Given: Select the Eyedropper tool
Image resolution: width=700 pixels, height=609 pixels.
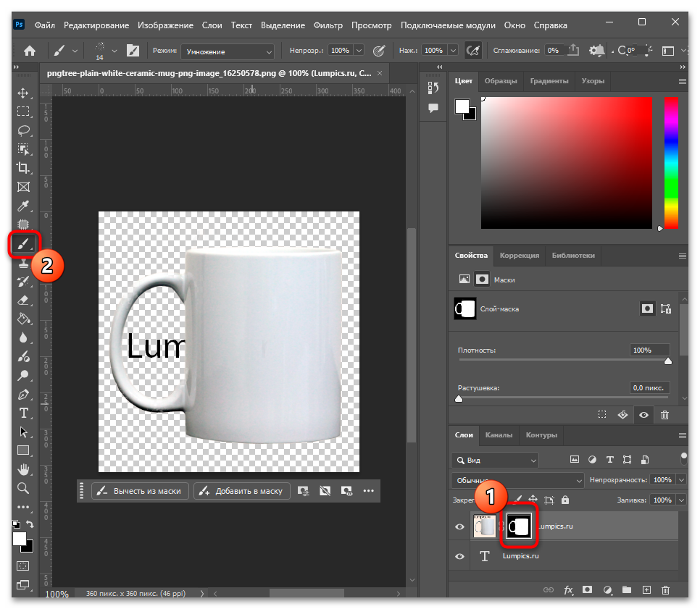Looking at the screenshot, I should click(23, 206).
